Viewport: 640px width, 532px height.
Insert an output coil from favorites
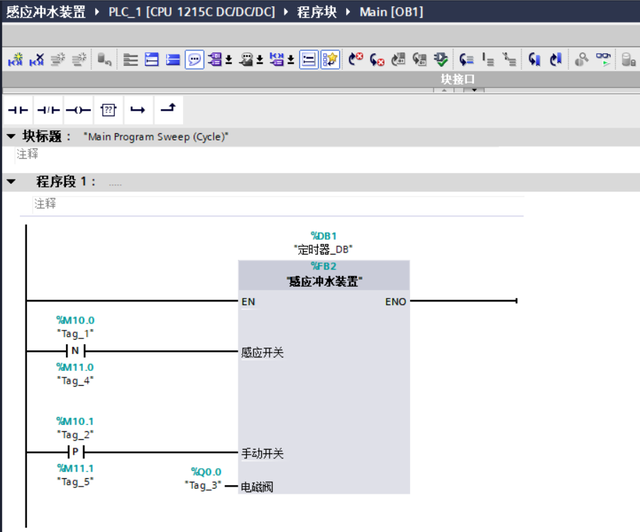click(78, 110)
